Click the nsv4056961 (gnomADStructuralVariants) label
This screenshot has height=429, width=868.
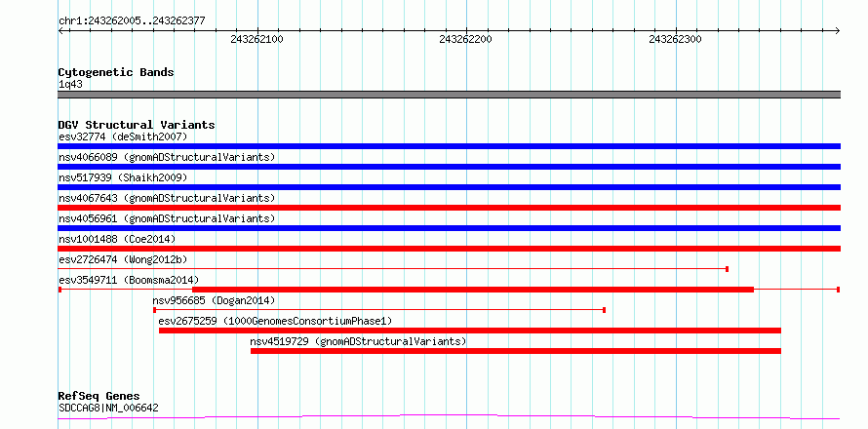click(x=167, y=218)
